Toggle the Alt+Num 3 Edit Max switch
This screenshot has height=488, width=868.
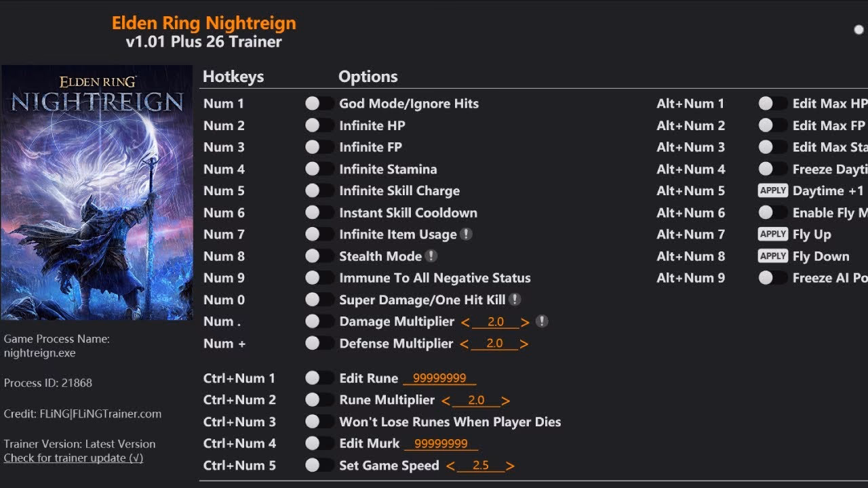tap(772, 146)
